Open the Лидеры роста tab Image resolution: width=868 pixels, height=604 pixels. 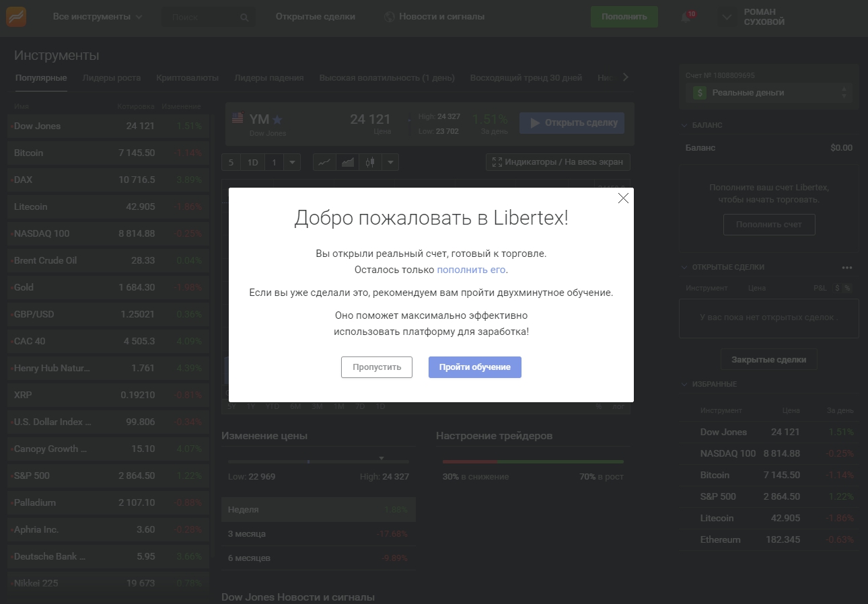tap(112, 78)
